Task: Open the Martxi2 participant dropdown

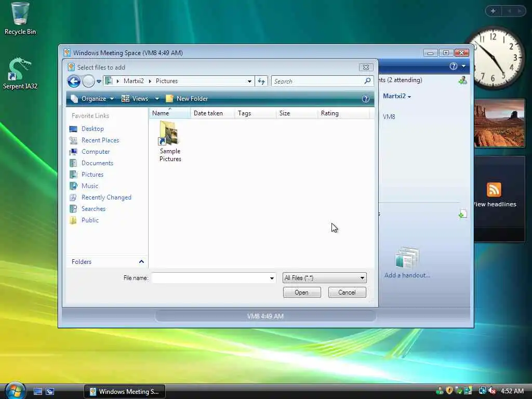Action: tap(396, 96)
